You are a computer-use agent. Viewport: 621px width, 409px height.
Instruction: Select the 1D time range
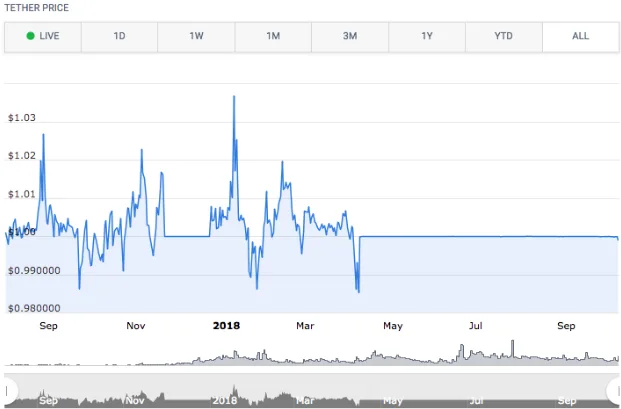pos(119,36)
